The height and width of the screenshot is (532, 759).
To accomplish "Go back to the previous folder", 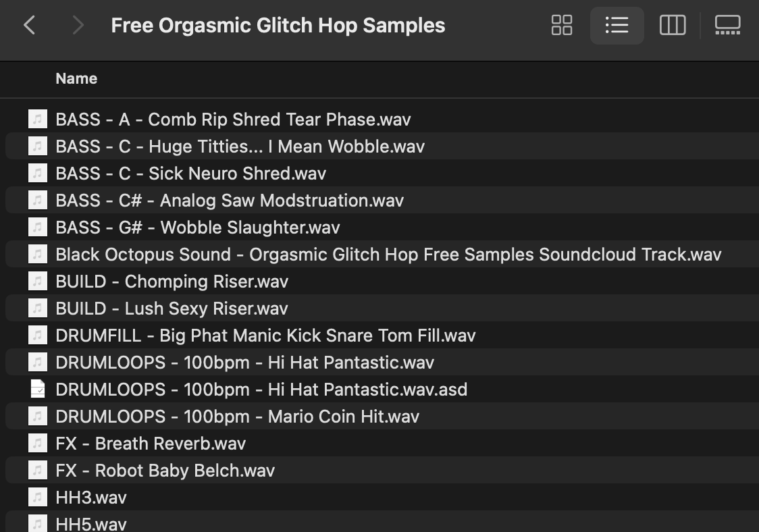I will click(30, 26).
